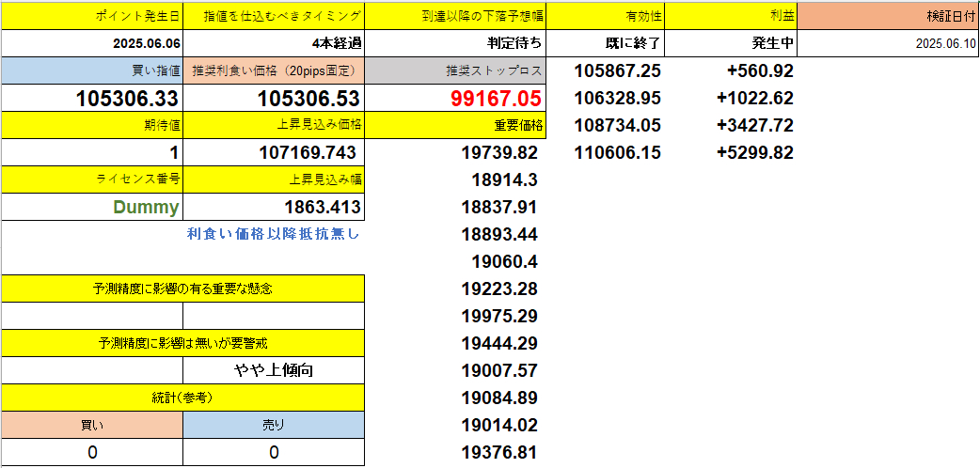This screenshot has width=980, height=468.
Task: Click the verification date 2025.06.10
Action: (x=889, y=44)
